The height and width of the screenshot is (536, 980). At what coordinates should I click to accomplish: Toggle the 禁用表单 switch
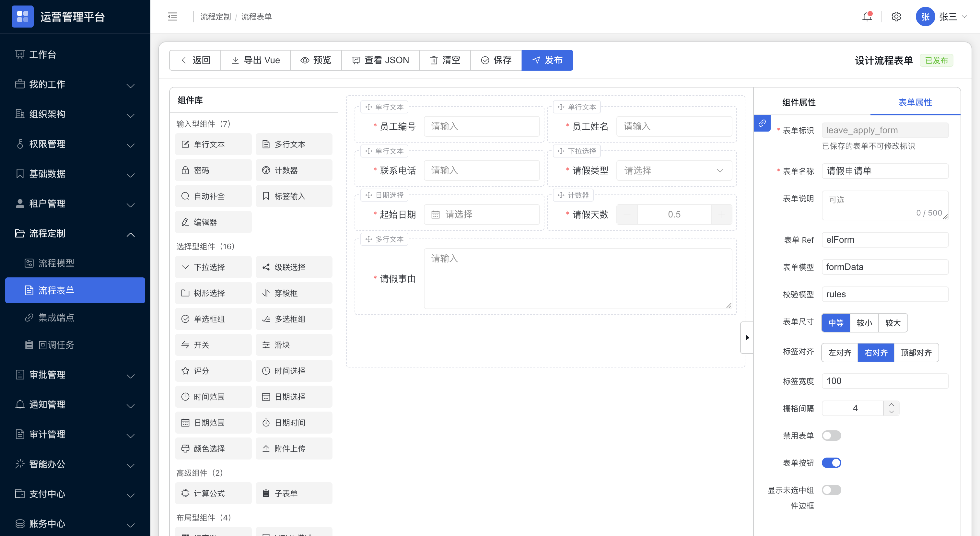point(831,436)
